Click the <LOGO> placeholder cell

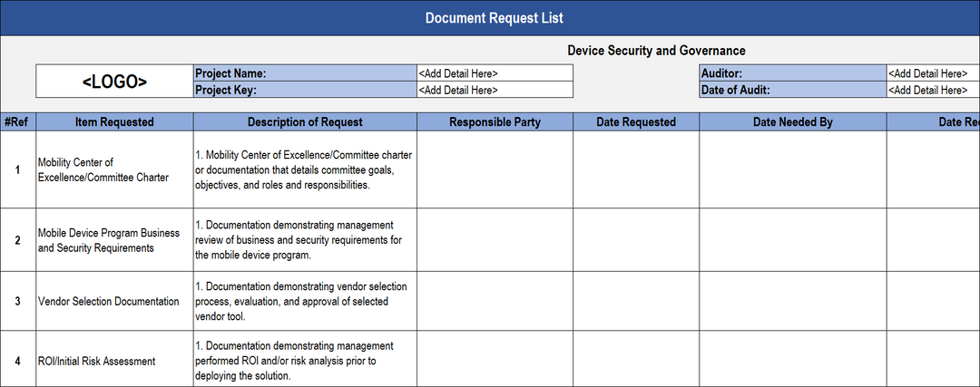114,82
